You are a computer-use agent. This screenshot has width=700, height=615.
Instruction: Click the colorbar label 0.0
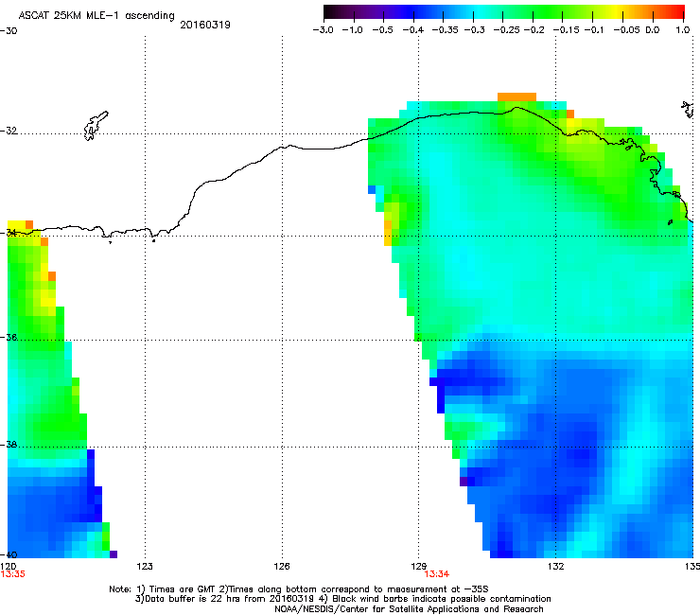(x=653, y=30)
